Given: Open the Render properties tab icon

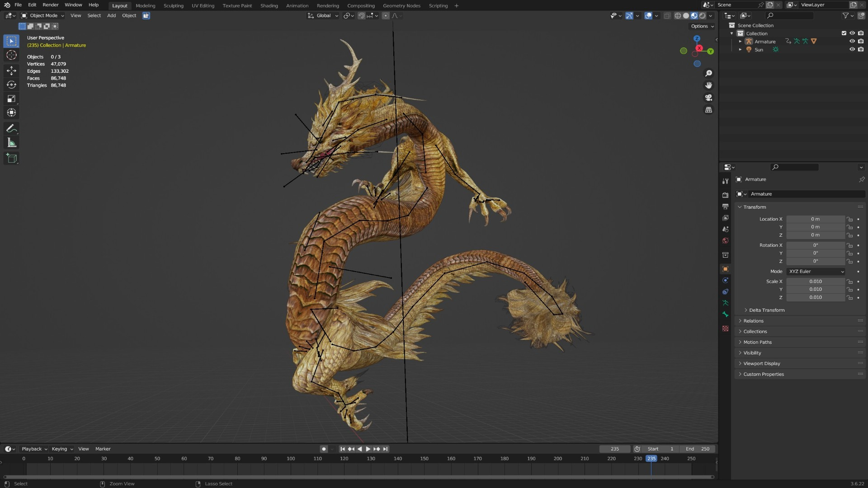Looking at the screenshot, I should click(x=725, y=195).
